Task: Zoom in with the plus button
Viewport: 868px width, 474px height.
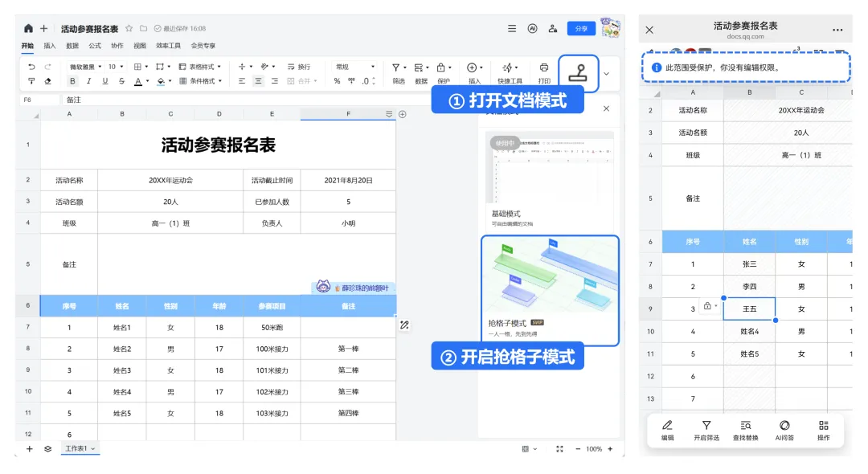Action: (x=610, y=449)
